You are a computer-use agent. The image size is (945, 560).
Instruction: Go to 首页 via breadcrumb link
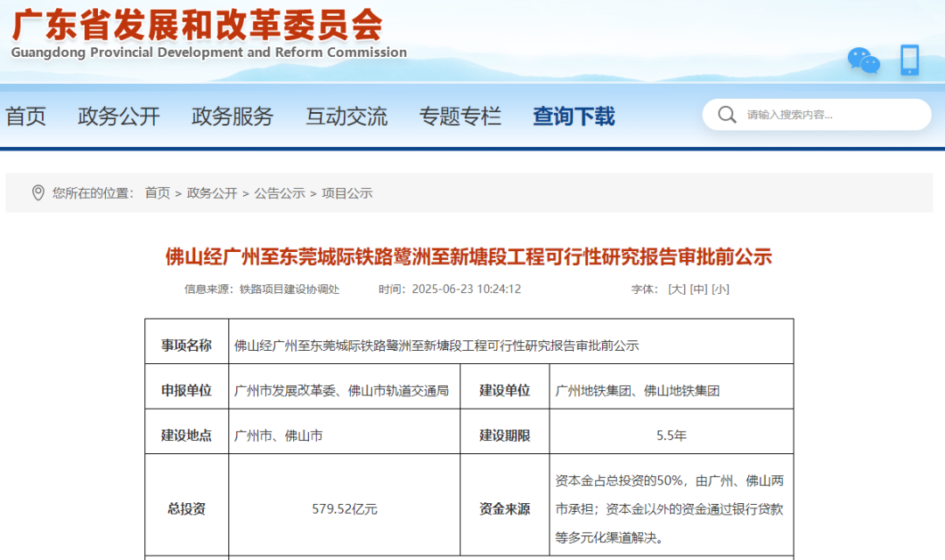pos(157,192)
